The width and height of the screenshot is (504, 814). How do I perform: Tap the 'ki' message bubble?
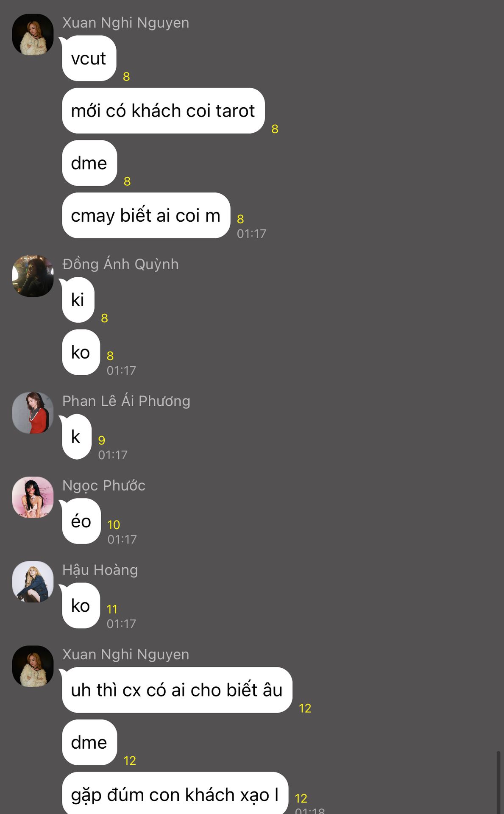point(78,300)
